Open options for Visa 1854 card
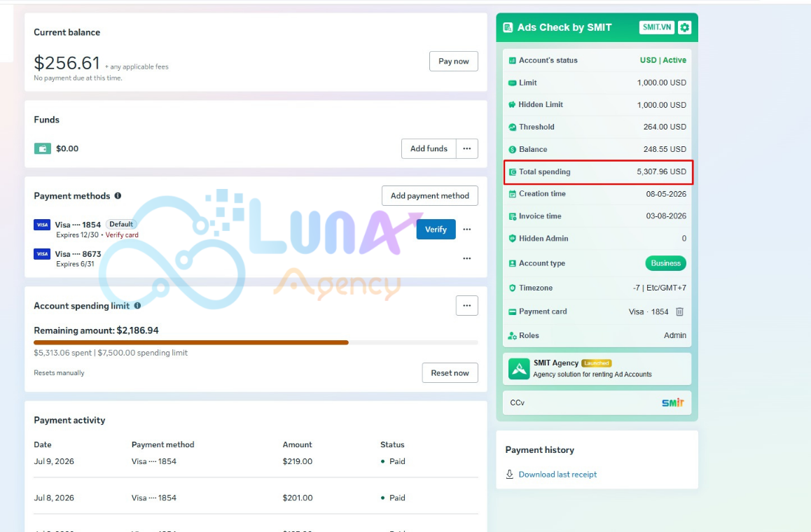Viewport: 811px width, 532px height. pos(467,229)
